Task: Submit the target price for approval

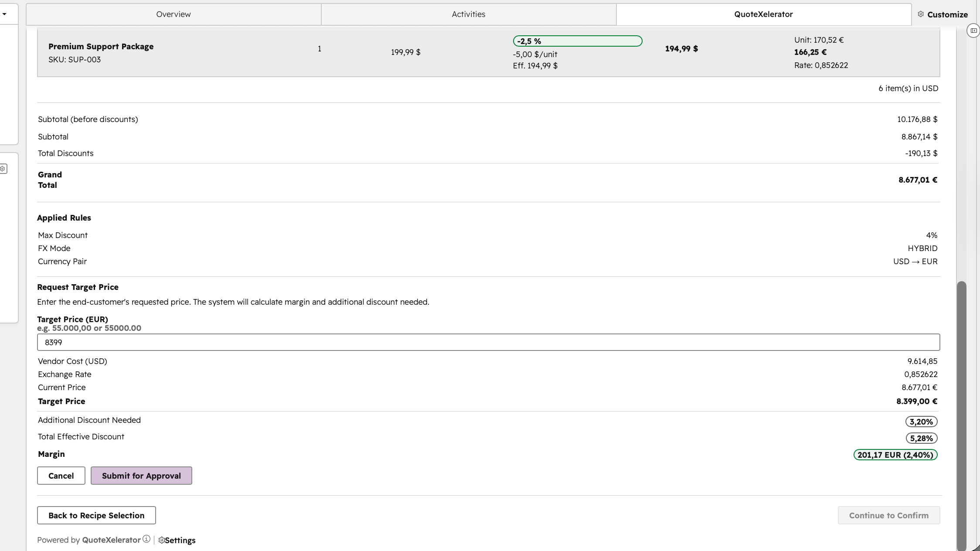Action: [x=141, y=476]
